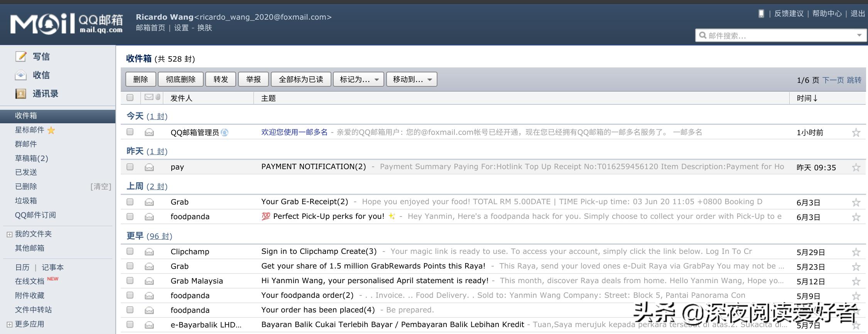Click the mobile phone icon in header
Screen dimensions: 868x334
pos(761,13)
